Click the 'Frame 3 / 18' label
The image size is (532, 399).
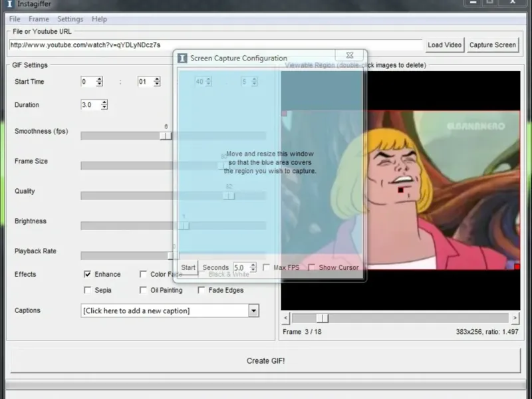302,331
